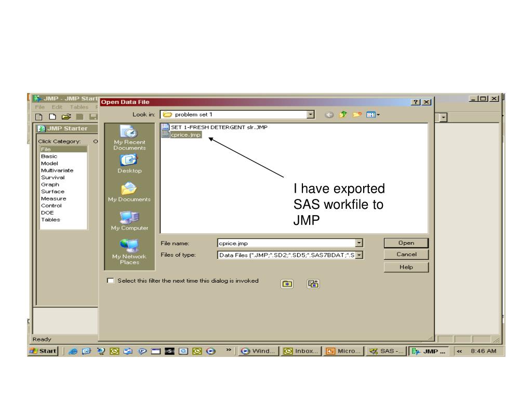The height and width of the screenshot is (399, 532).
Task: Click the Media Player quick launch icon
Action: (211, 352)
